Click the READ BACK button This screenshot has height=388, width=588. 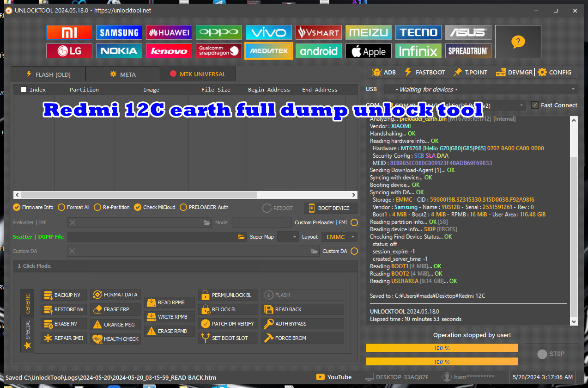[x=303, y=309]
